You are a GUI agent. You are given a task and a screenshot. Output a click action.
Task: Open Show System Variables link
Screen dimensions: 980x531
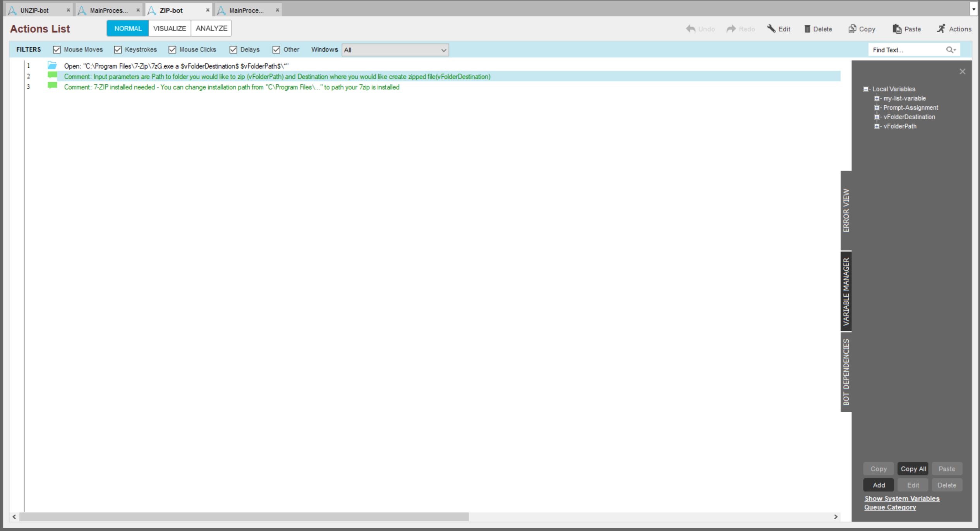point(902,498)
